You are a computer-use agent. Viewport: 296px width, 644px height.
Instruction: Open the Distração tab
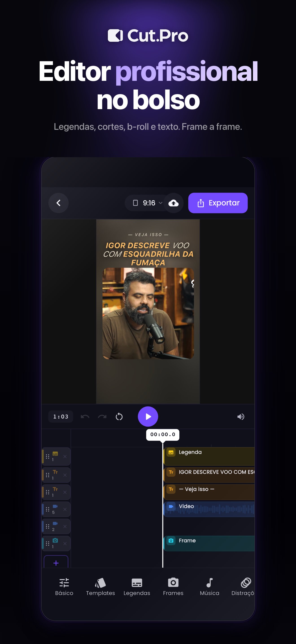[x=243, y=587]
